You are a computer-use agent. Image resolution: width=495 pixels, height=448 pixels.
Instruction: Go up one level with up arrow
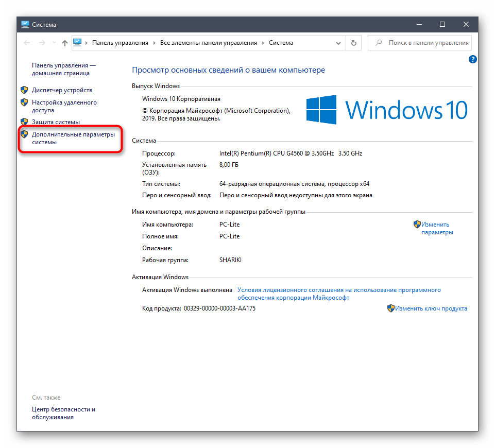click(x=64, y=43)
